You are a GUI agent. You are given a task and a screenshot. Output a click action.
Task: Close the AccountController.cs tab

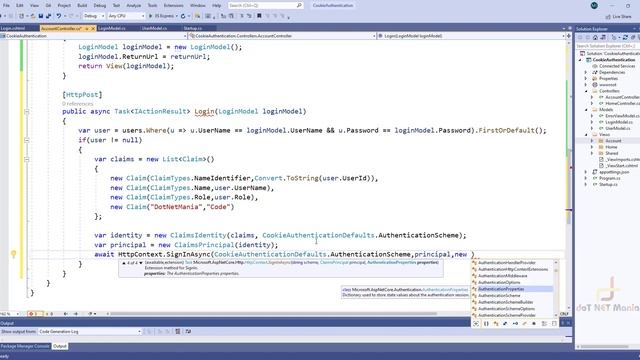(x=93, y=29)
